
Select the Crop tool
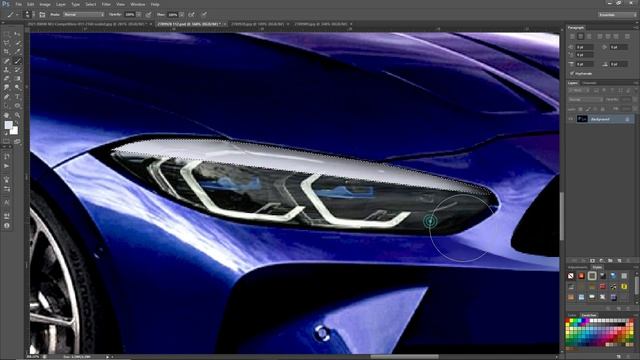click(7, 52)
